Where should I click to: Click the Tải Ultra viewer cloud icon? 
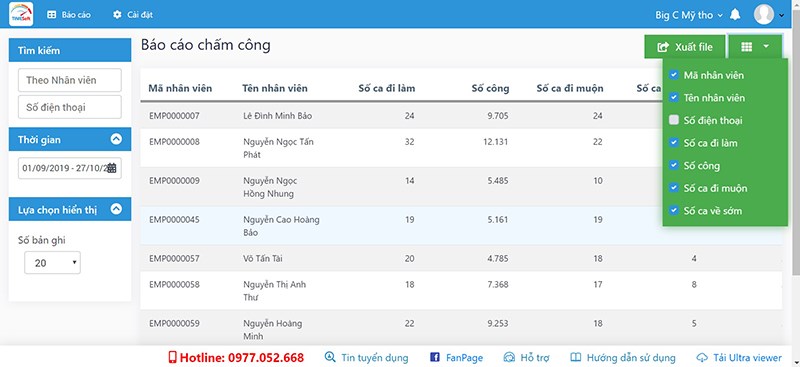(x=702, y=357)
